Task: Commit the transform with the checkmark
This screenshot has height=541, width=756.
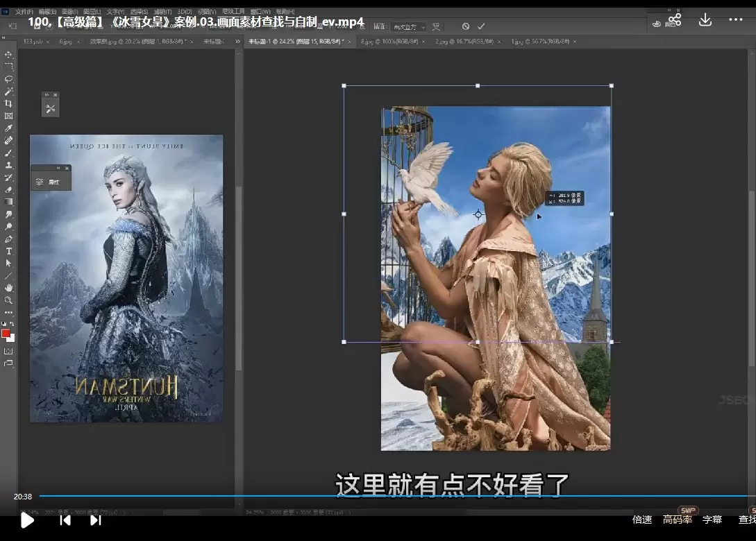Action: pos(481,26)
